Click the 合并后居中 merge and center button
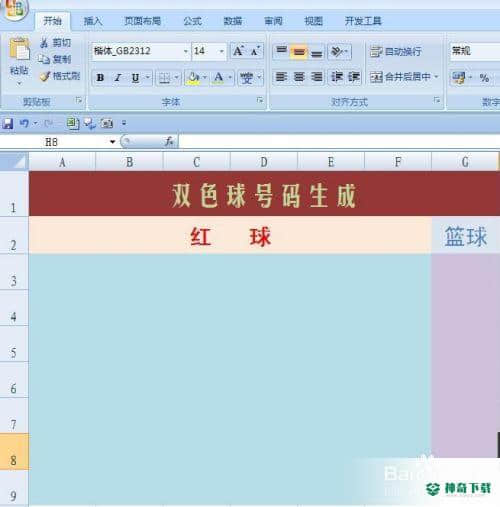Viewport: 500px width, 507px height. (x=403, y=77)
